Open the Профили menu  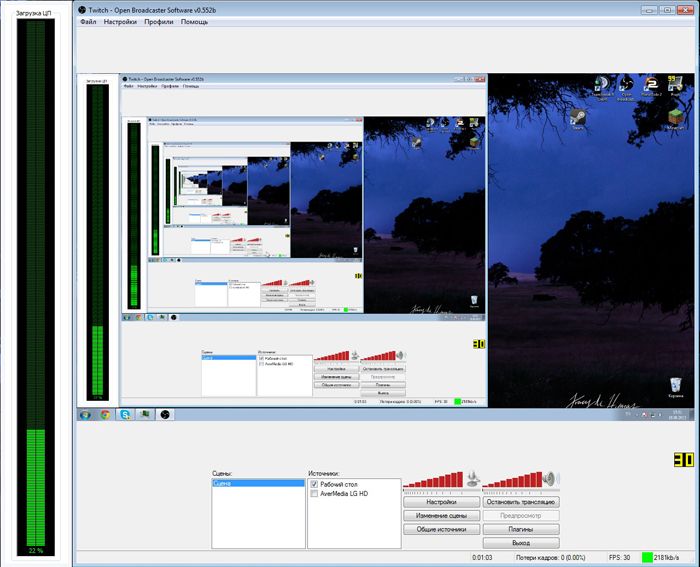(158, 21)
